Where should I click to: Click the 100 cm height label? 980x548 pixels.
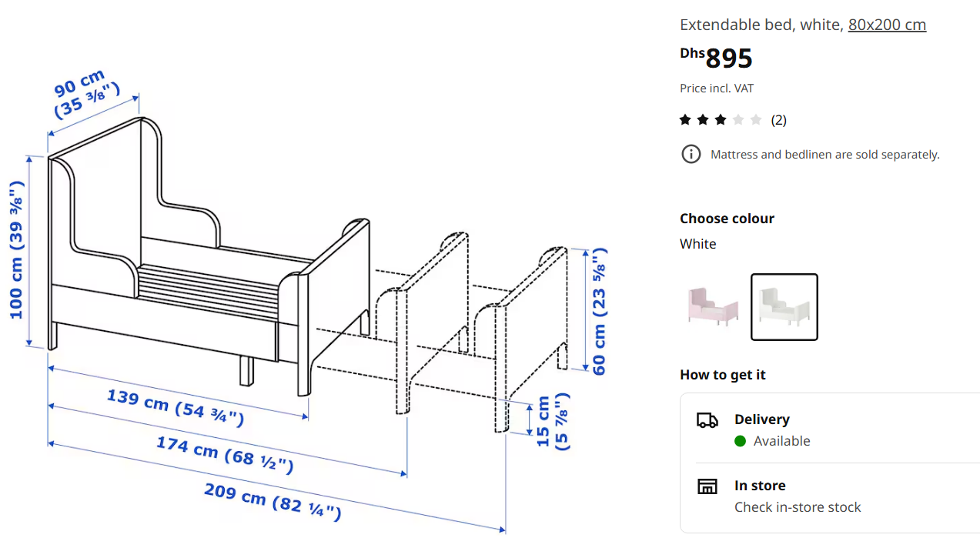[16, 250]
